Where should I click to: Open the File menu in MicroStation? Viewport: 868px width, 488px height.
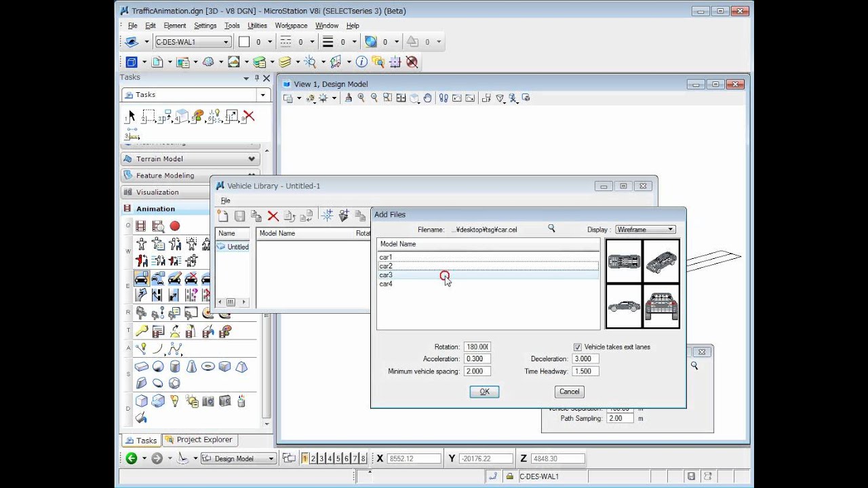click(x=133, y=26)
